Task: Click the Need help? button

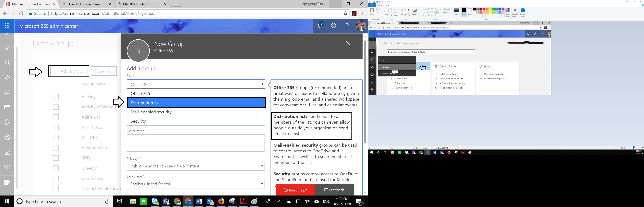Action: pyautogui.click(x=295, y=190)
